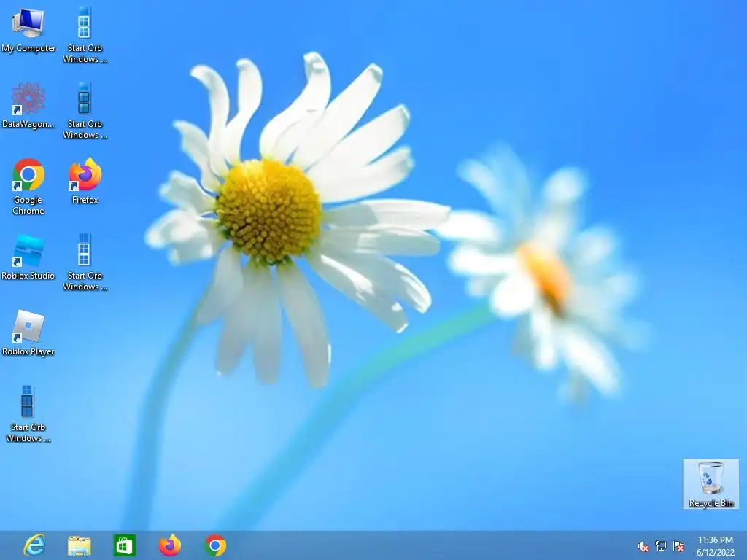Launch Google Chrome from the taskbar

point(216,545)
